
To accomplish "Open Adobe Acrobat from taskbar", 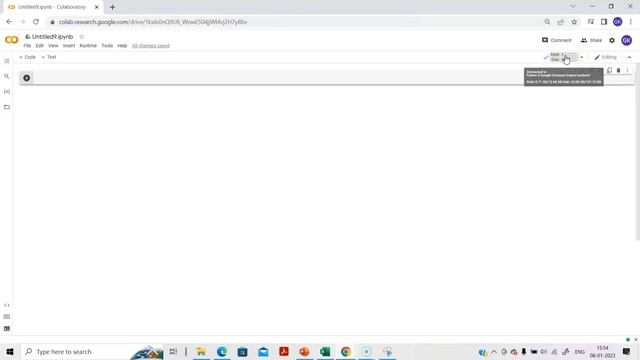I will (284, 351).
